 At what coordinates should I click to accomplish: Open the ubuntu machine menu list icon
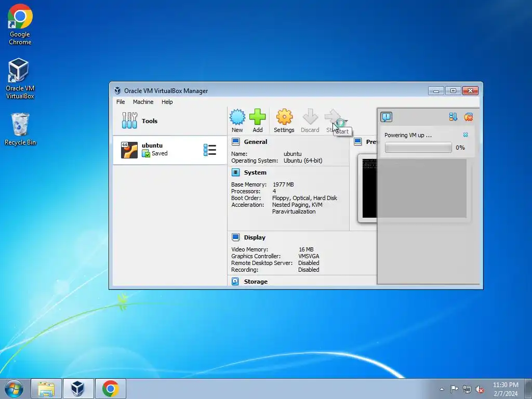(210, 150)
